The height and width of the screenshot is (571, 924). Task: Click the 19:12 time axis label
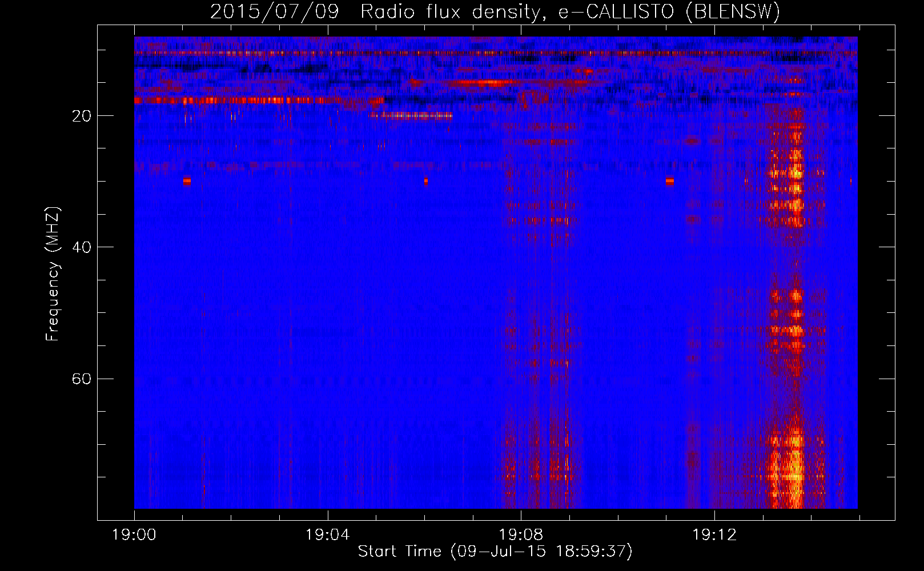(714, 535)
